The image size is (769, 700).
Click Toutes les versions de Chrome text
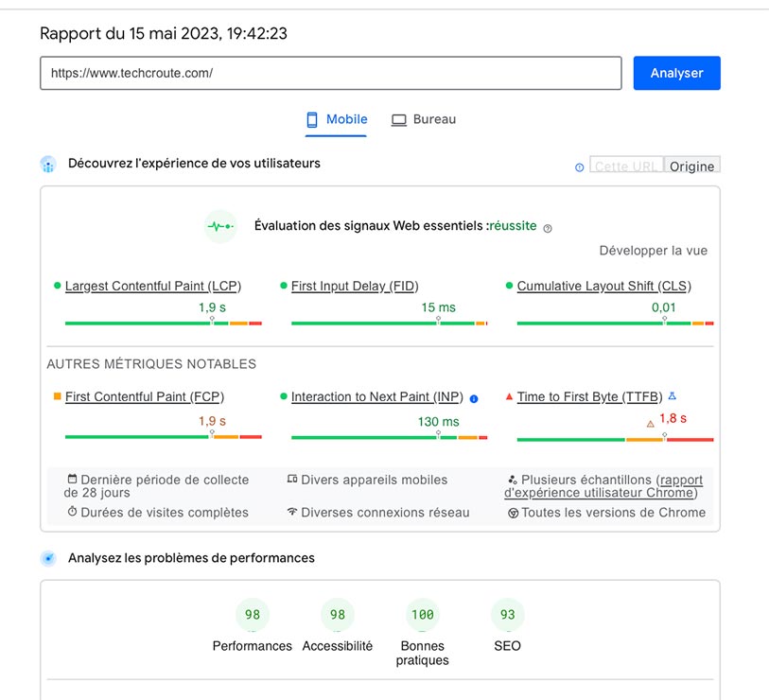click(614, 513)
